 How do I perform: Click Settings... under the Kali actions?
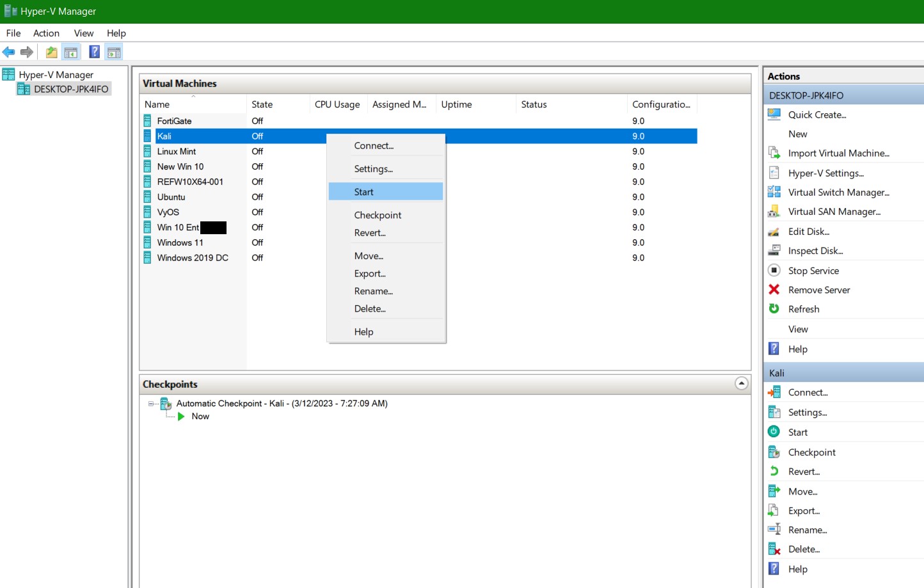808,413
